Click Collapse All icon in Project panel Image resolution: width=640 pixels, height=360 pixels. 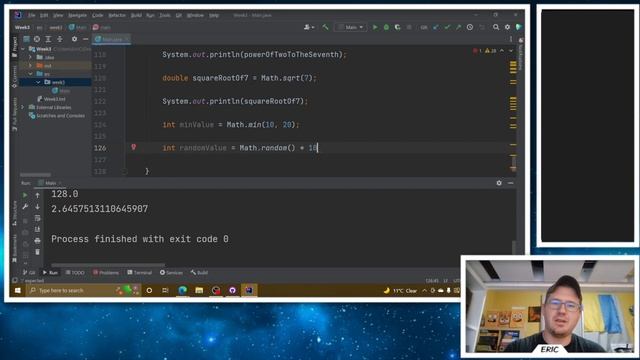point(60,39)
